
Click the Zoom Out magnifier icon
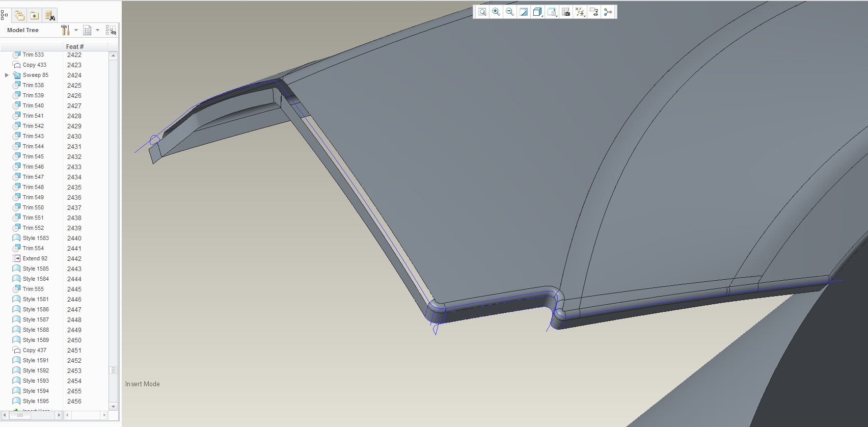(510, 12)
